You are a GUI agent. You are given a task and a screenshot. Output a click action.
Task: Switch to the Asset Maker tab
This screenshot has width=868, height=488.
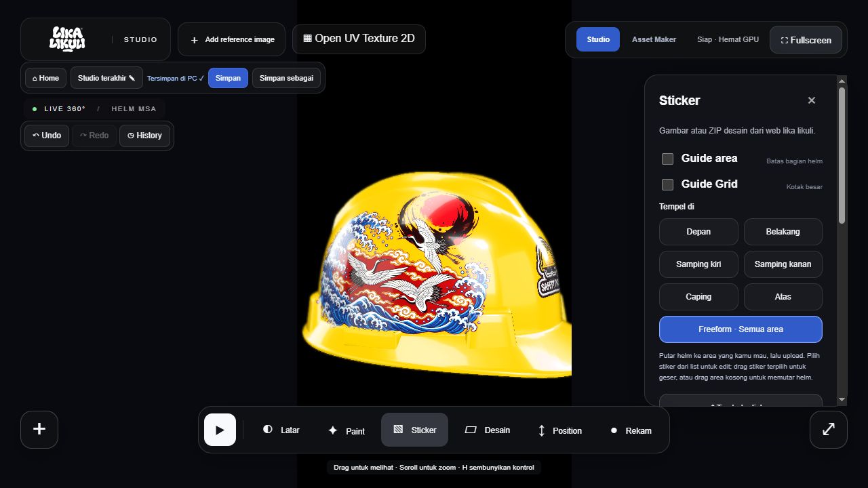click(x=654, y=39)
